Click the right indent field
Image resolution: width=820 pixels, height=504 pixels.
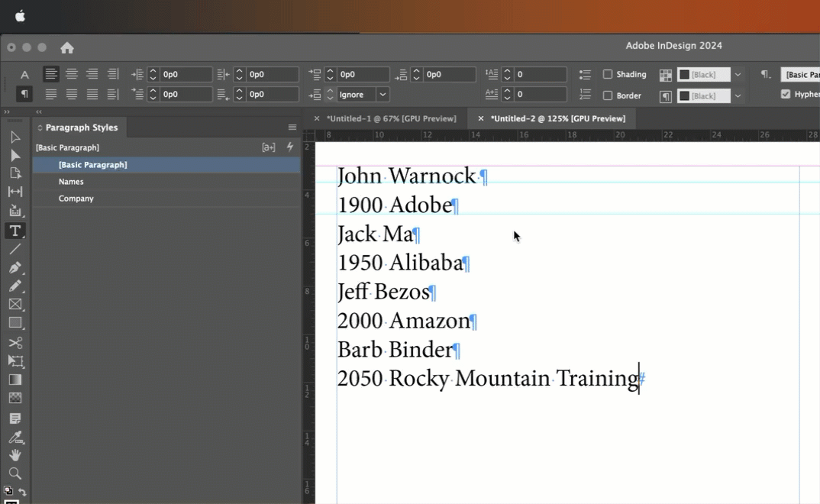tap(272, 74)
